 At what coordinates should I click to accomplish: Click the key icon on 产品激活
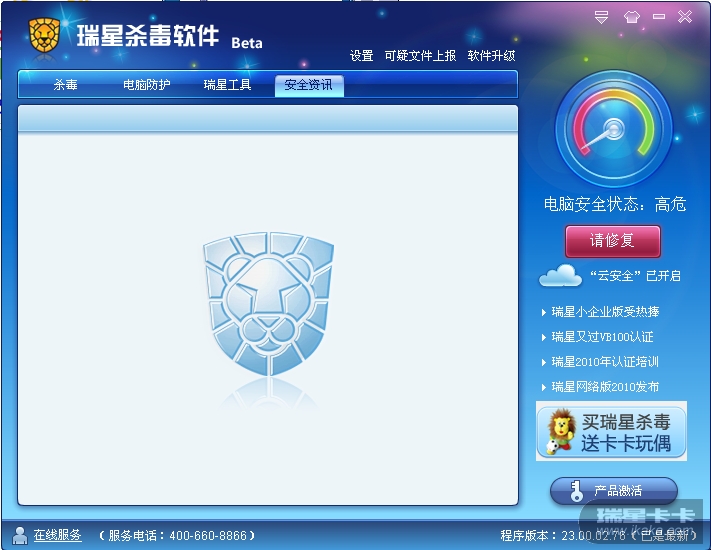point(576,491)
